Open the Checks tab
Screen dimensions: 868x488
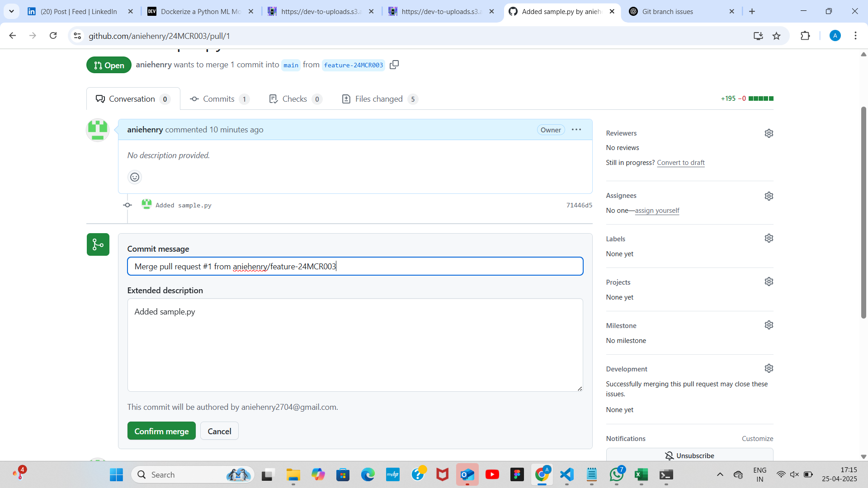295,99
